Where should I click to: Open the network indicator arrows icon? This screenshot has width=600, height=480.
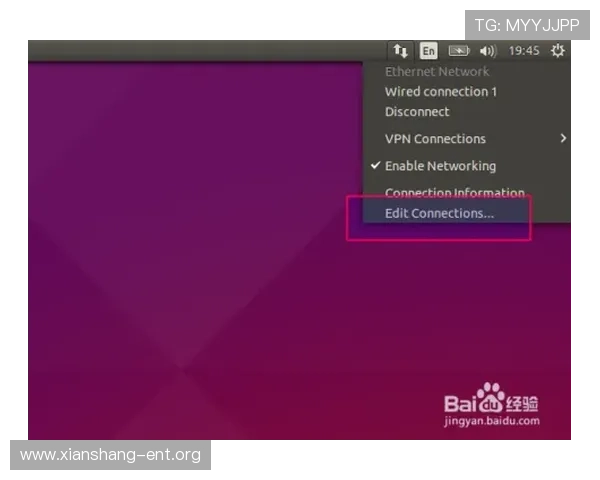click(x=400, y=51)
